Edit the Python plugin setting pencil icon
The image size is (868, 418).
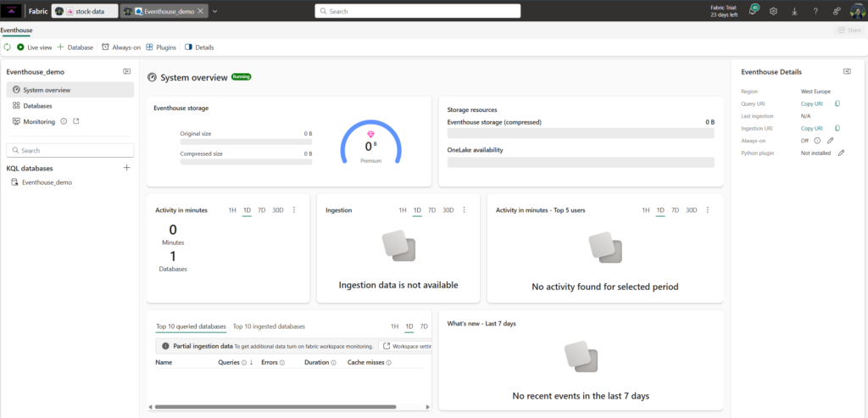point(841,153)
